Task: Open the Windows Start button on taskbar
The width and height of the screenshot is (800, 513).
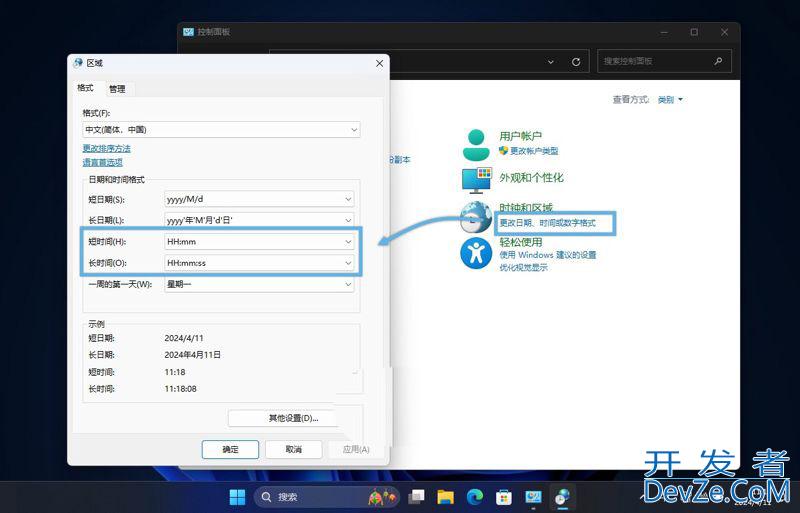Action: point(237,497)
